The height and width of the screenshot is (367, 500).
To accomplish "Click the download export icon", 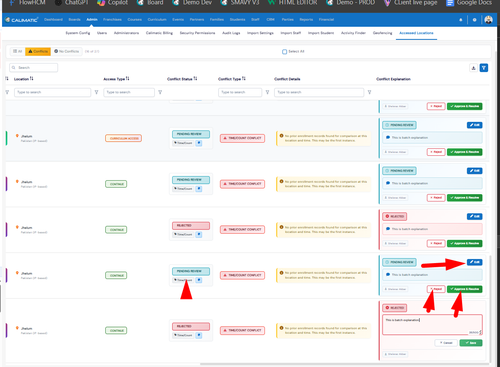I will coord(473,68).
